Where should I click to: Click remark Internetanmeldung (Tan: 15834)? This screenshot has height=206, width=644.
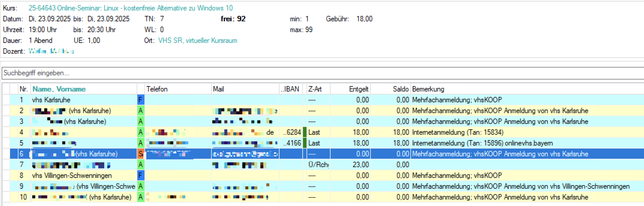(x=458, y=132)
